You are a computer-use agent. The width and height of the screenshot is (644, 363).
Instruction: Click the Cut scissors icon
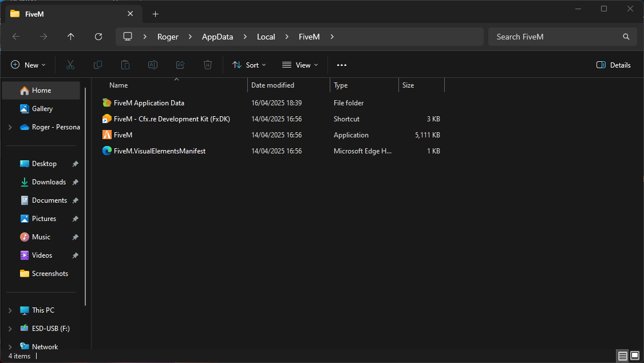coord(70,65)
